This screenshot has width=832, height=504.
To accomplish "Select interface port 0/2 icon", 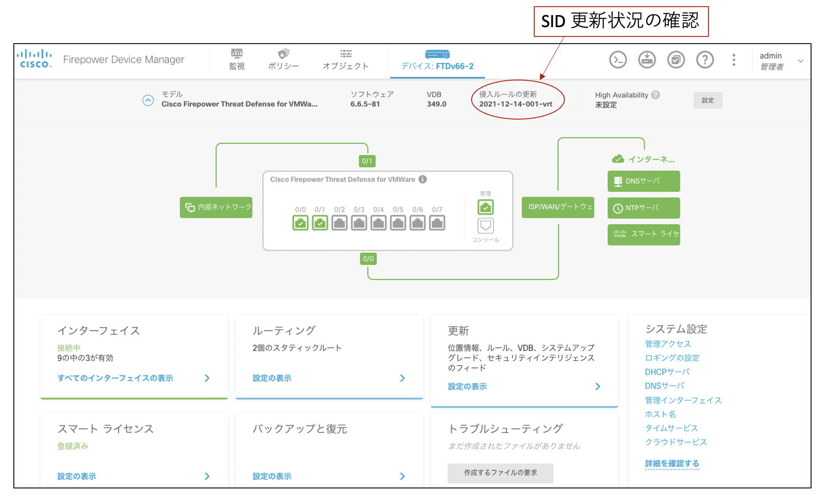I will tap(340, 223).
